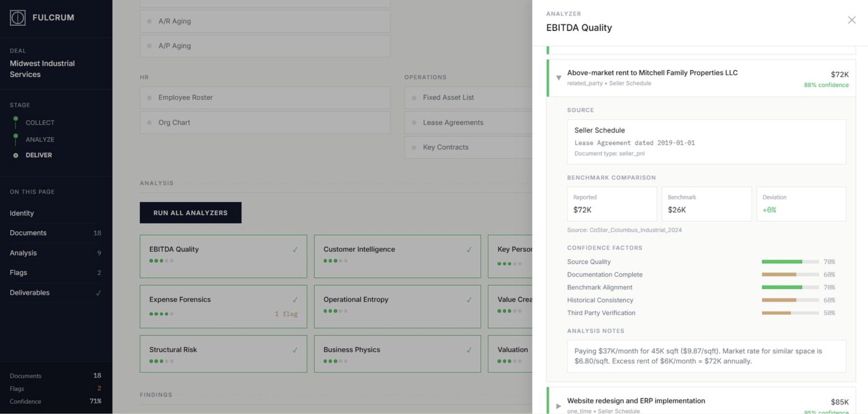Select the A/R Aging document row

pos(265,21)
